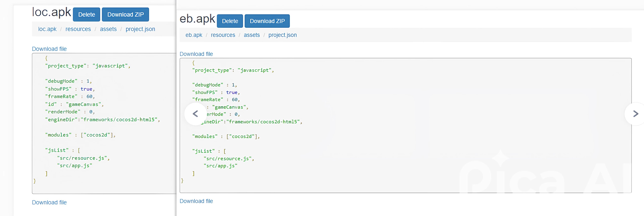Select "engineDir" line in loc.apk code
This screenshot has width=644, height=216.
[102, 120]
